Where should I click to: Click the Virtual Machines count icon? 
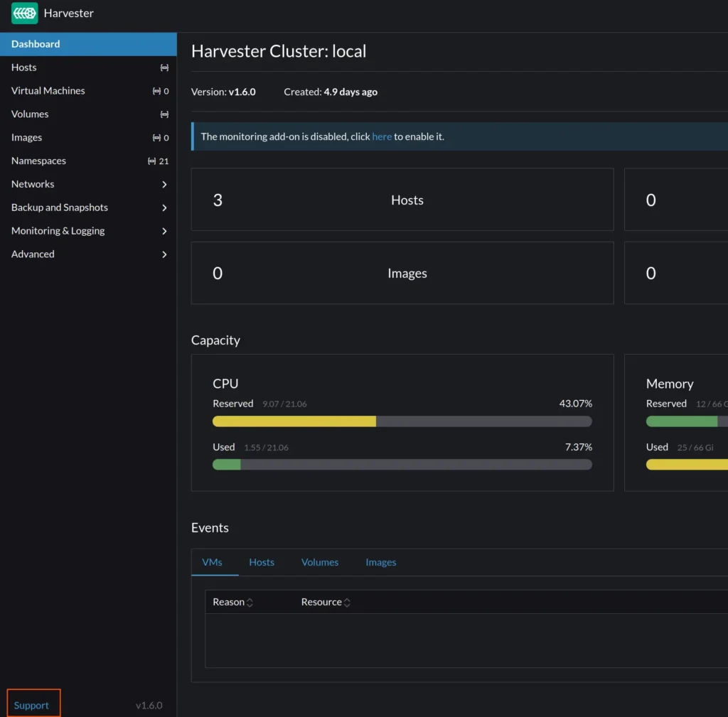pos(156,91)
